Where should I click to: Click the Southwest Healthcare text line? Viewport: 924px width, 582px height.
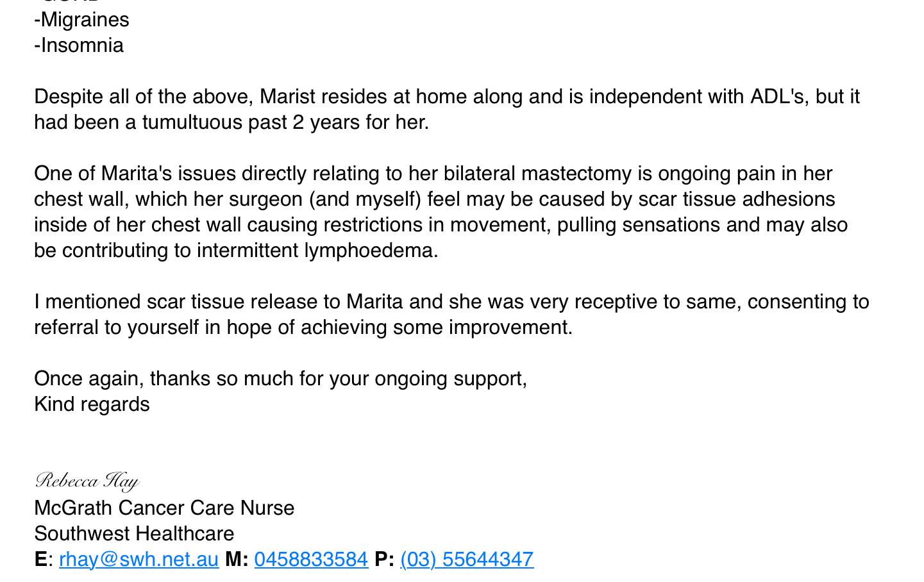pos(134,534)
